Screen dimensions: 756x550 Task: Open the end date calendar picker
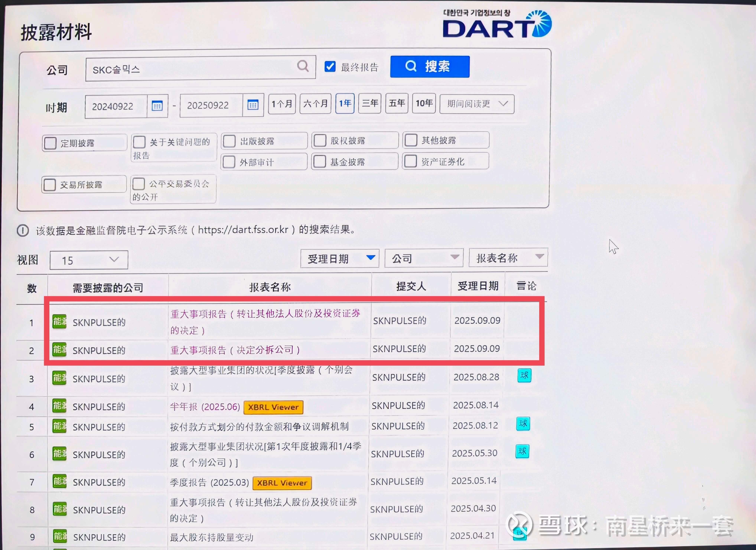point(253,105)
